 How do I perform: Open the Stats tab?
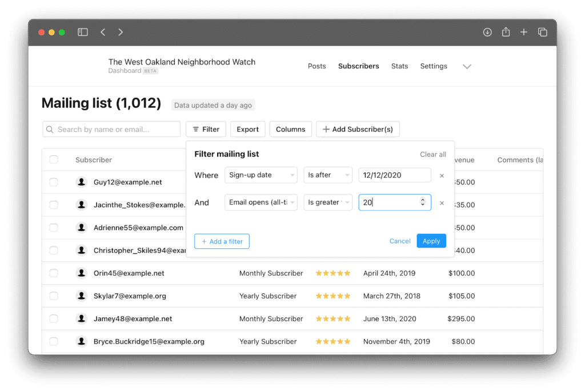point(399,66)
